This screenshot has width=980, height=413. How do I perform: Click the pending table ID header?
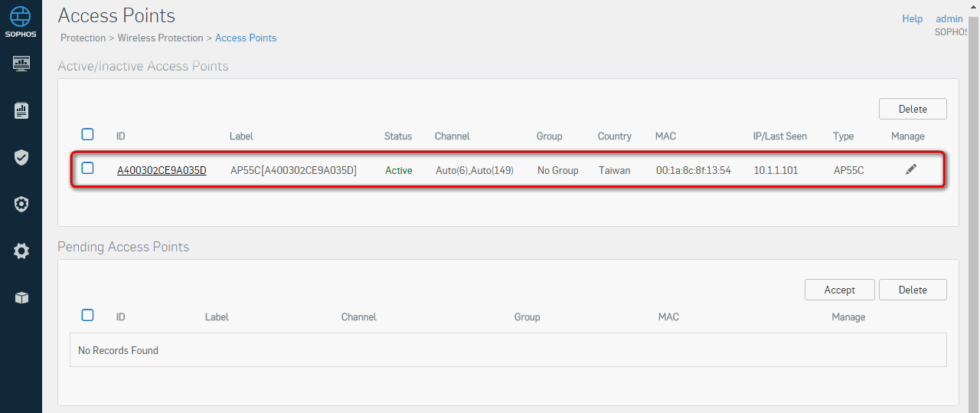(121, 317)
